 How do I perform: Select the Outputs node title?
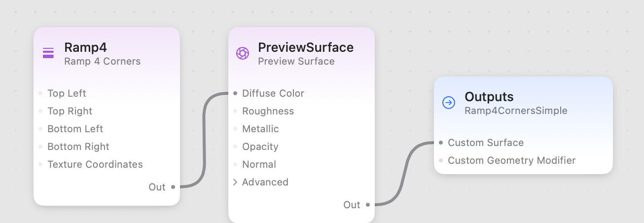tap(489, 97)
